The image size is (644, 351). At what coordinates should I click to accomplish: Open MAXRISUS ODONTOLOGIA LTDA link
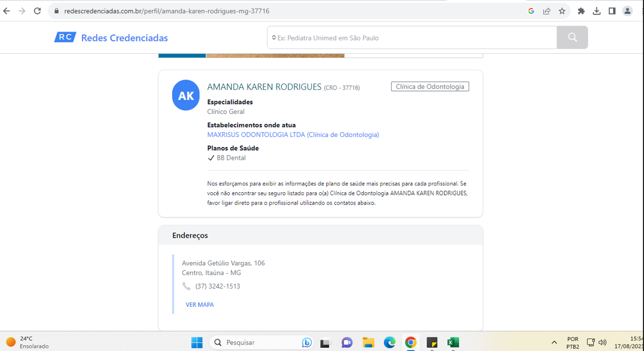[293, 135]
